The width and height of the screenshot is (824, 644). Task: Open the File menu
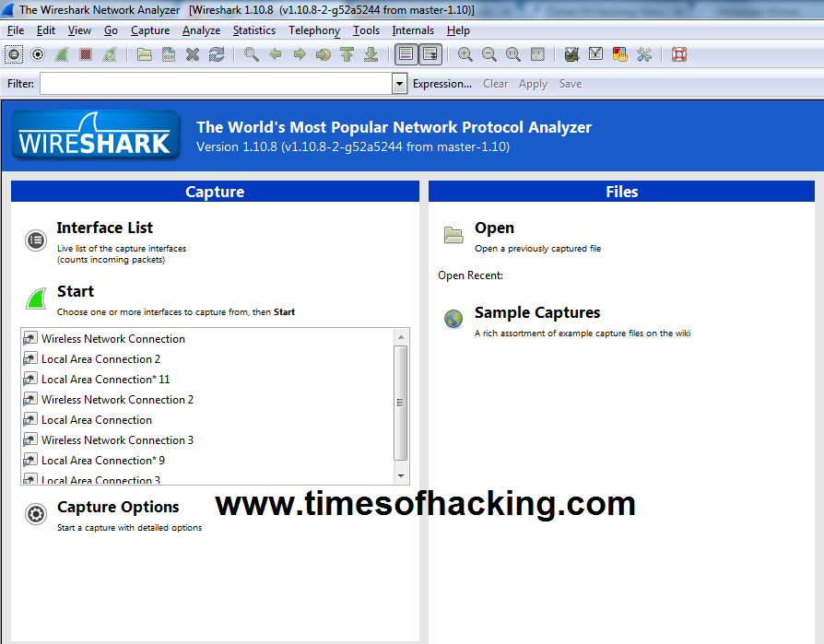pyautogui.click(x=16, y=30)
